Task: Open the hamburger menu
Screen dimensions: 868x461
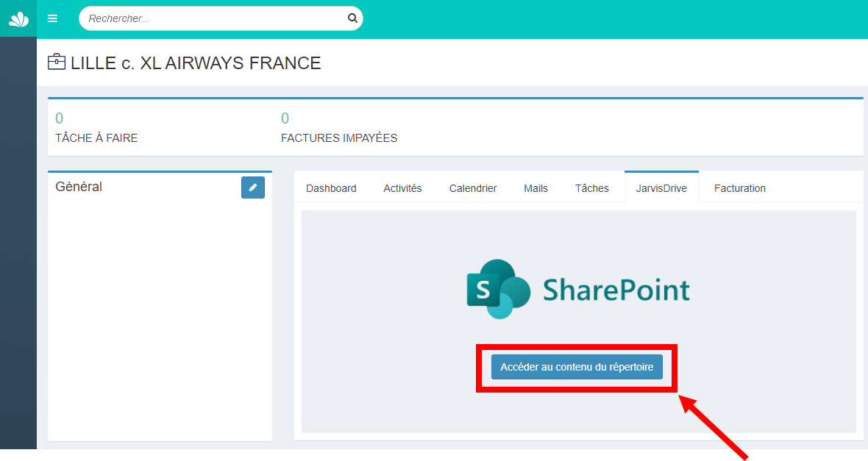Action: (52, 19)
